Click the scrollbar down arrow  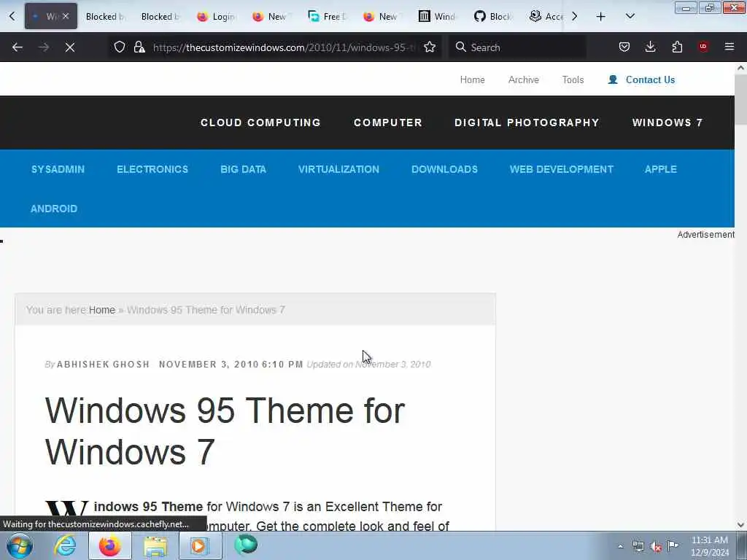pos(740,525)
